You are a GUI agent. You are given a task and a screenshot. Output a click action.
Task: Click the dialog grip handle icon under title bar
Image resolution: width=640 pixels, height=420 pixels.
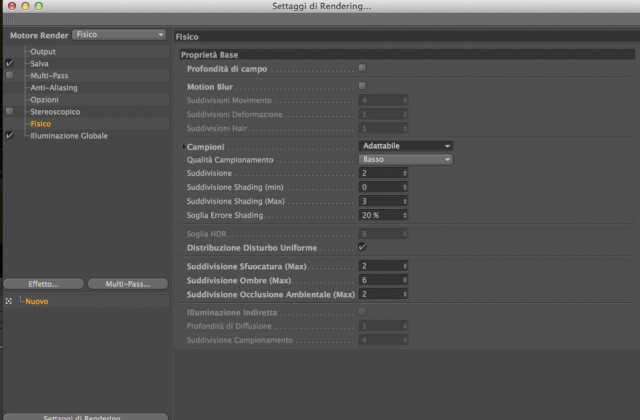pyautogui.click(x=10, y=19)
